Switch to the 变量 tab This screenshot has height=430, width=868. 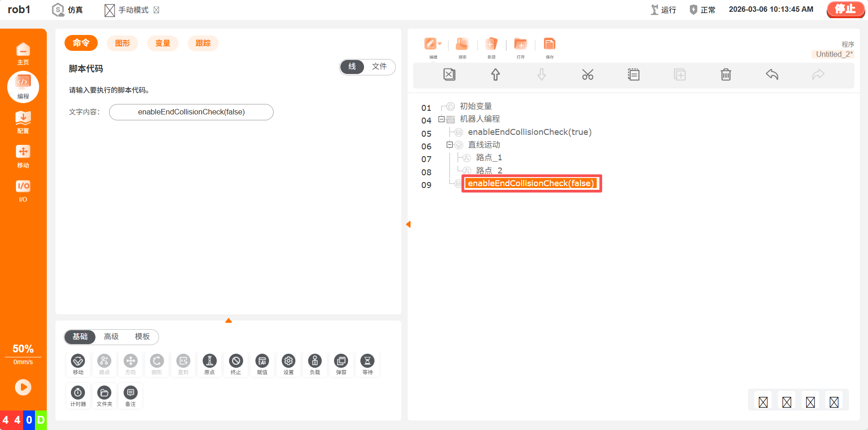tap(163, 43)
